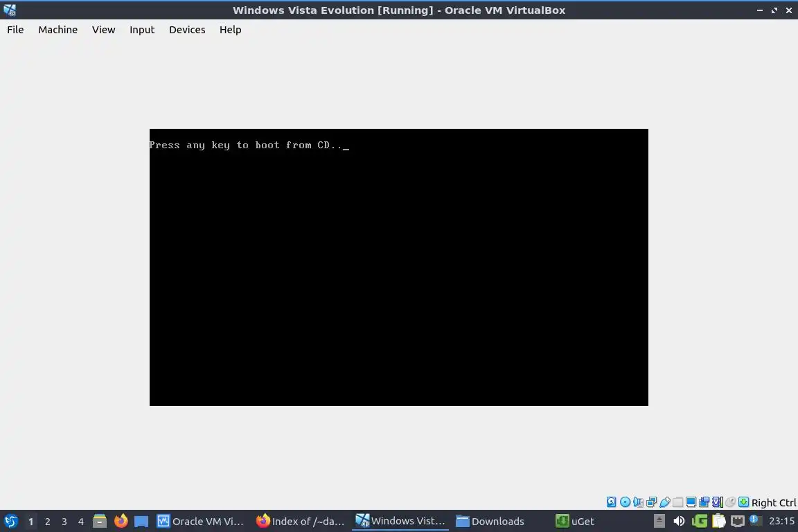Click the network adapters indicator
798x532 pixels.
click(x=651, y=502)
